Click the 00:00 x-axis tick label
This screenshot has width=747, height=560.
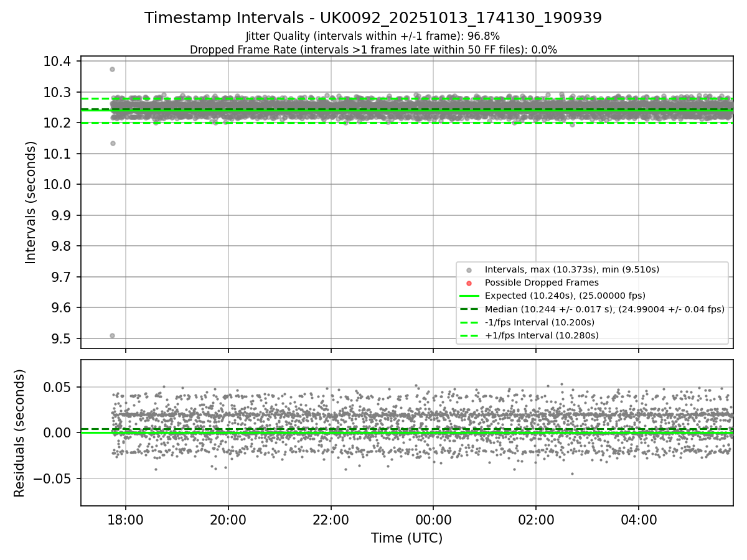pyautogui.click(x=433, y=519)
